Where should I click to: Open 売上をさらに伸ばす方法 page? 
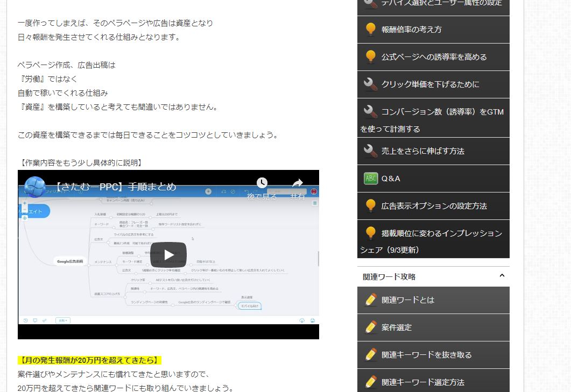pos(422,151)
